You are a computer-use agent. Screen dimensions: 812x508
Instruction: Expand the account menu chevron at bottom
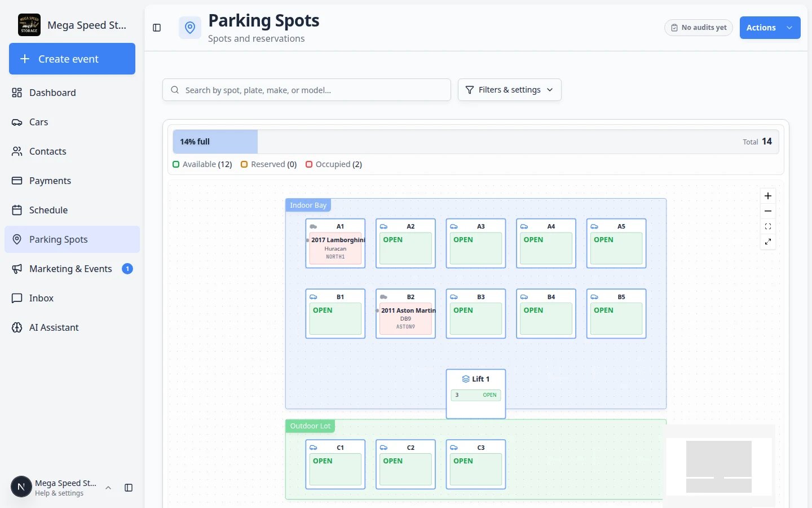[x=108, y=488]
